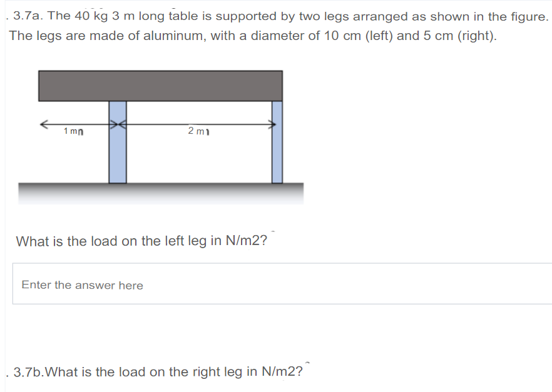Click the answer input field for question 3.7a
This screenshot has width=552, height=392.
275,284
